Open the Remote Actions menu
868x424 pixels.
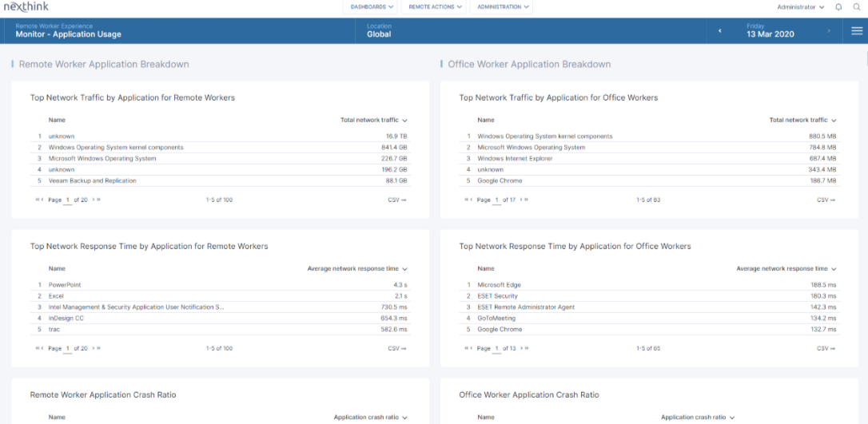436,7
